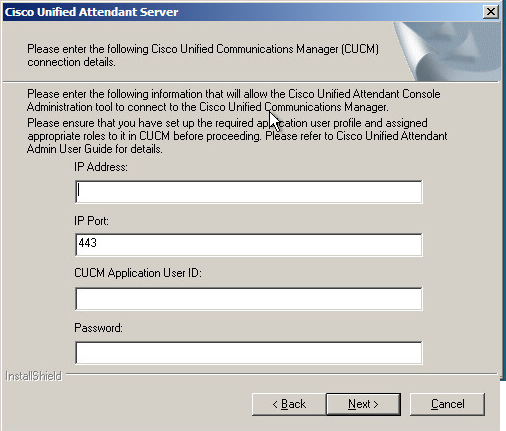Click the IP Port label

pyautogui.click(x=91, y=221)
